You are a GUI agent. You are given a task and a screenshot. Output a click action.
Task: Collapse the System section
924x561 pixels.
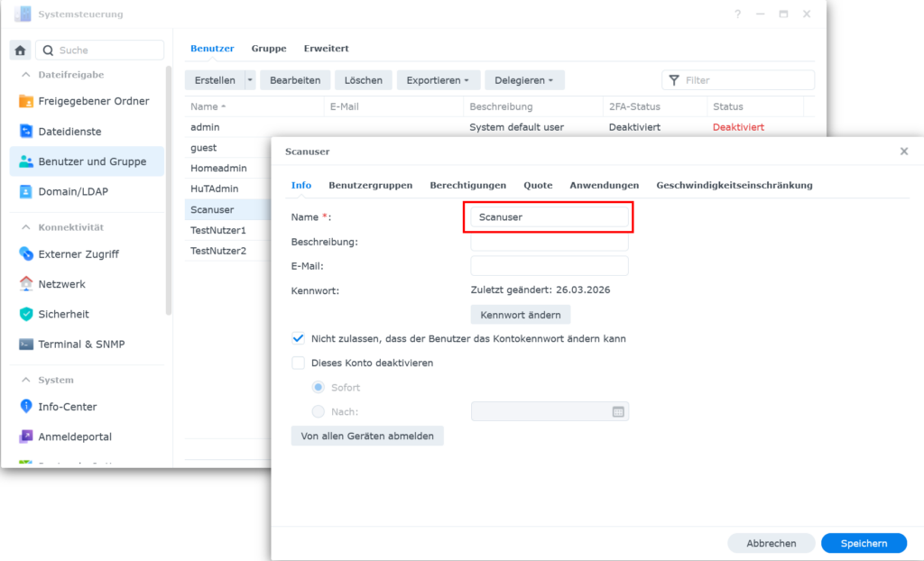click(26, 380)
